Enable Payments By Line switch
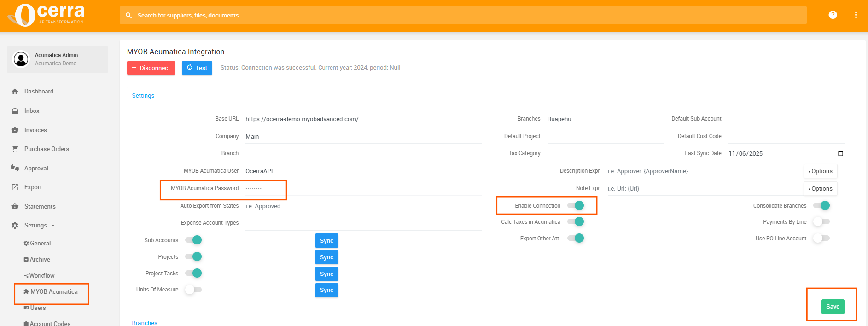Screen dimensions: 868x326 coord(821,221)
